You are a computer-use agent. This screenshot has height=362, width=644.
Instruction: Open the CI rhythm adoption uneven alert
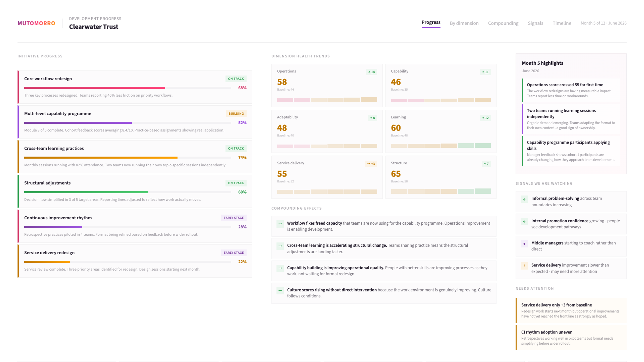click(571, 338)
